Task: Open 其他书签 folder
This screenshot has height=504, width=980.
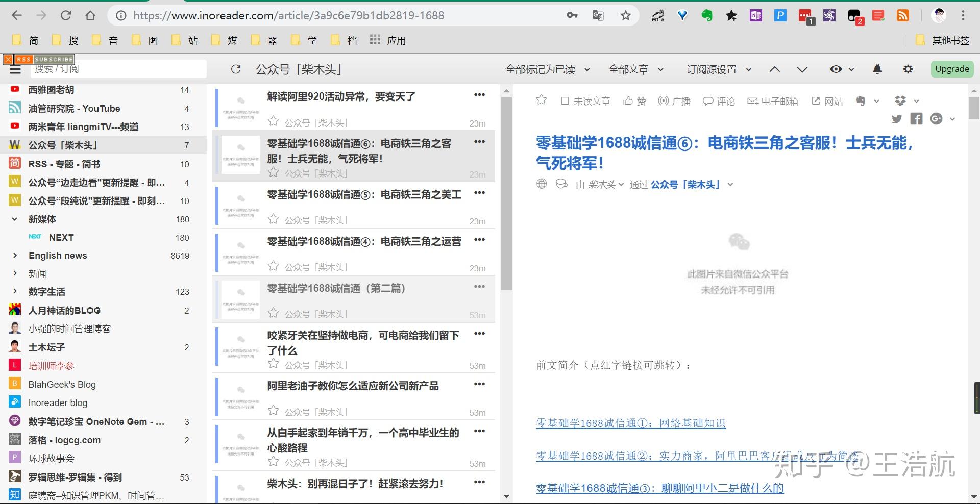Action: (942, 40)
